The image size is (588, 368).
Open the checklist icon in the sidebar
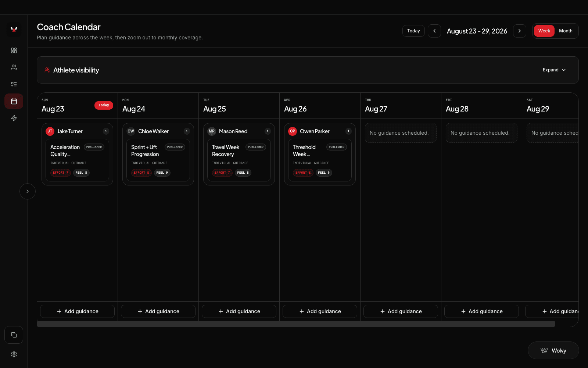[x=14, y=84]
